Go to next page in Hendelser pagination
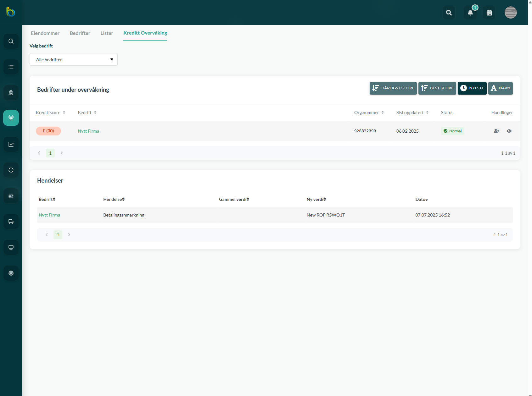The image size is (532, 396). click(69, 235)
